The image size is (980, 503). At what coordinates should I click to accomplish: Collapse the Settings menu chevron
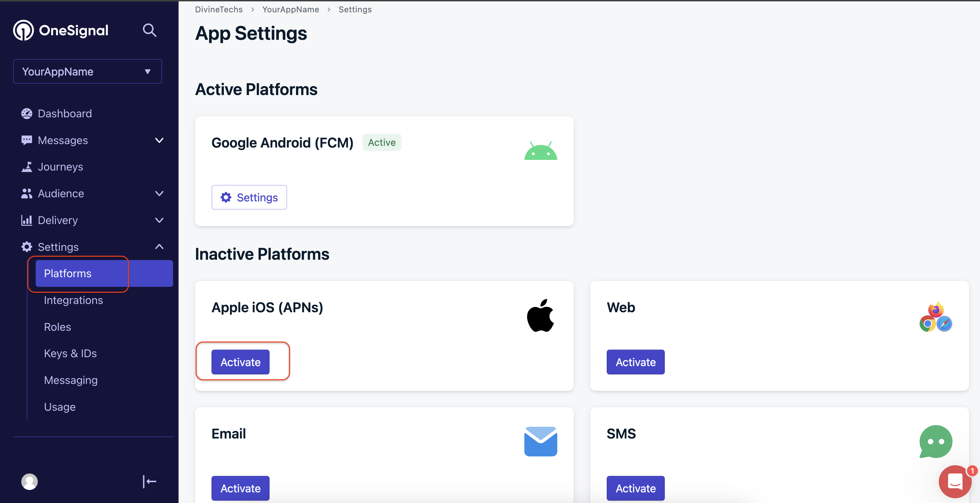click(159, 247)
